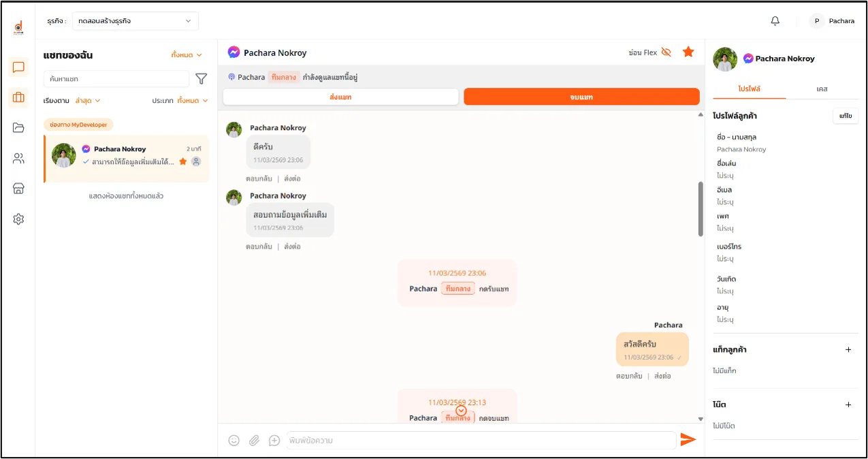
Task: Click the attachment paperclip icon
Action: [x=254, y=441]
